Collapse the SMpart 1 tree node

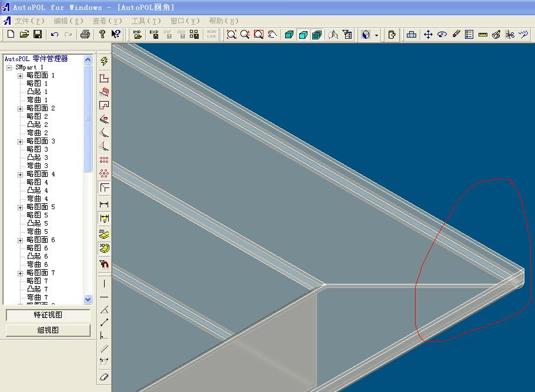coord(9,68)
